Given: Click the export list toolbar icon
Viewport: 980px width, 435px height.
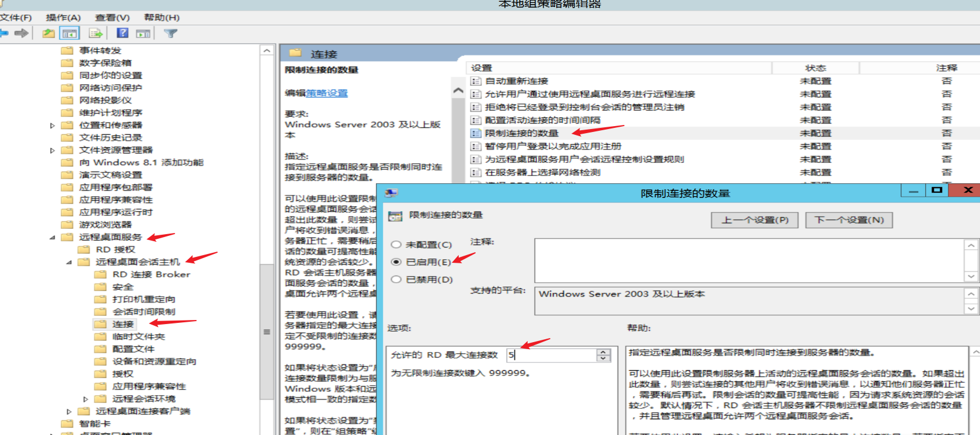Looking at the screenshot, I should 96,33.
